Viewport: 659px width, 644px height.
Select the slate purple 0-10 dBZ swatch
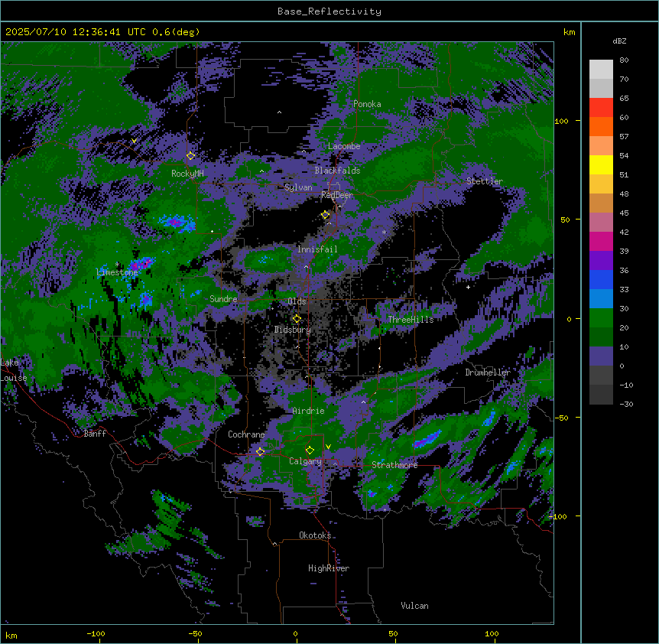point(601,356)
